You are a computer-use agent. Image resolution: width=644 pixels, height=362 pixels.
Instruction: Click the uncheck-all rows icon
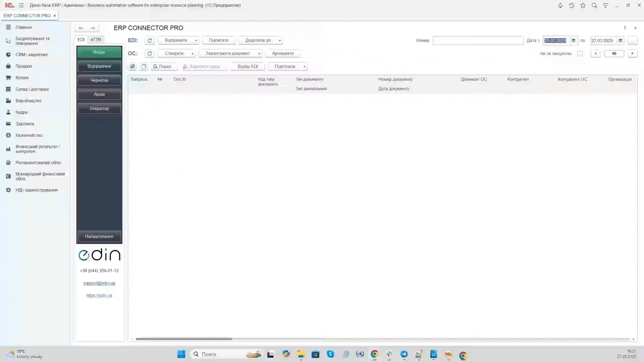coord(144,67)
